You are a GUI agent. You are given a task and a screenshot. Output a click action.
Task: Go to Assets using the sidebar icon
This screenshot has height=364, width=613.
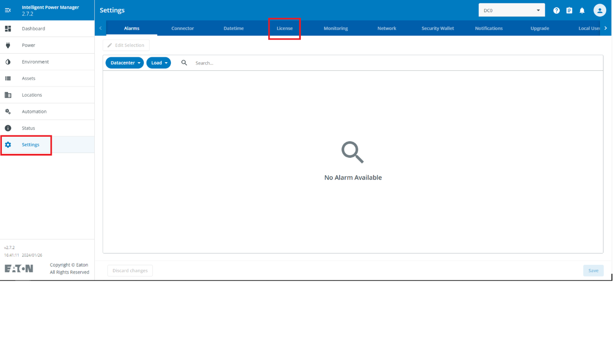click(x=8, y=78)
